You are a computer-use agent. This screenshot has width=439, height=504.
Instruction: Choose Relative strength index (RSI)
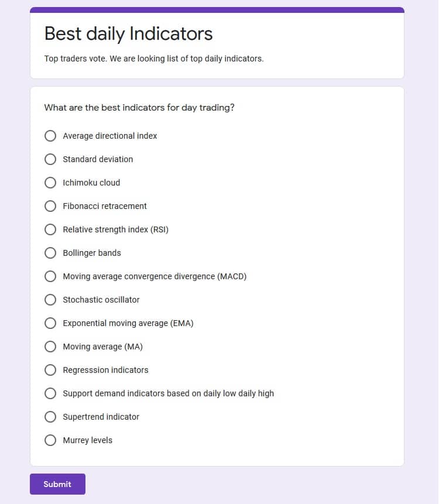[50, 229]
